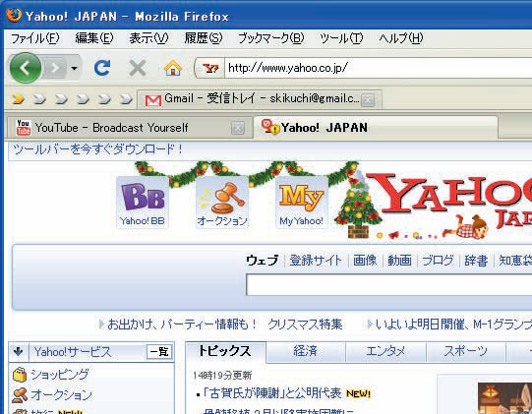
Task: Select the 辞書 search category
Action: pos(476,261)
